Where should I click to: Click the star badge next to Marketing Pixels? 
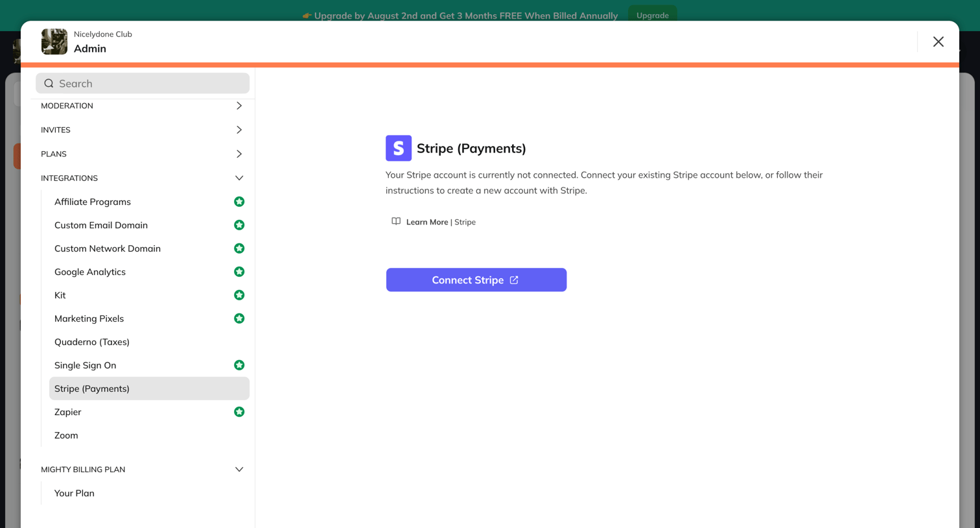(x=239, y=318)
